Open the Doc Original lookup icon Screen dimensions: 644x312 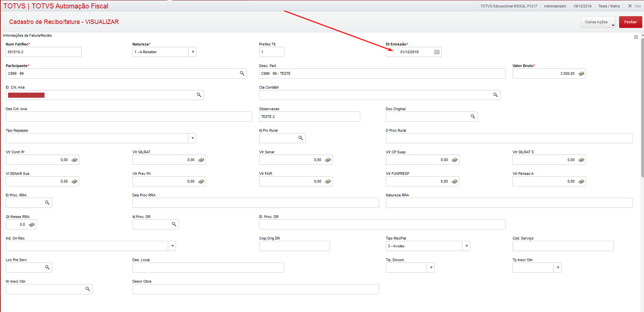coord(473,117)
